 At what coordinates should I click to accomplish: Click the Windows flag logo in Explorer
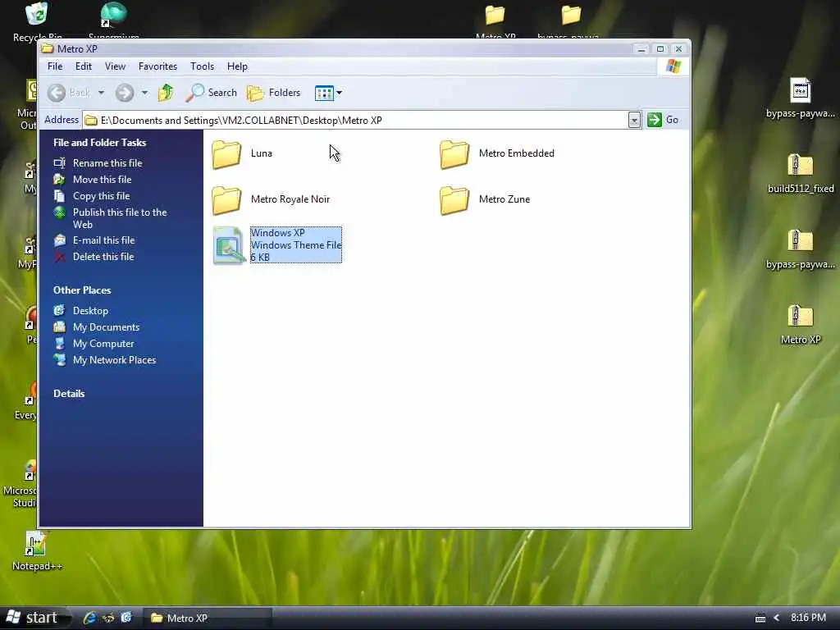[673, 66]
